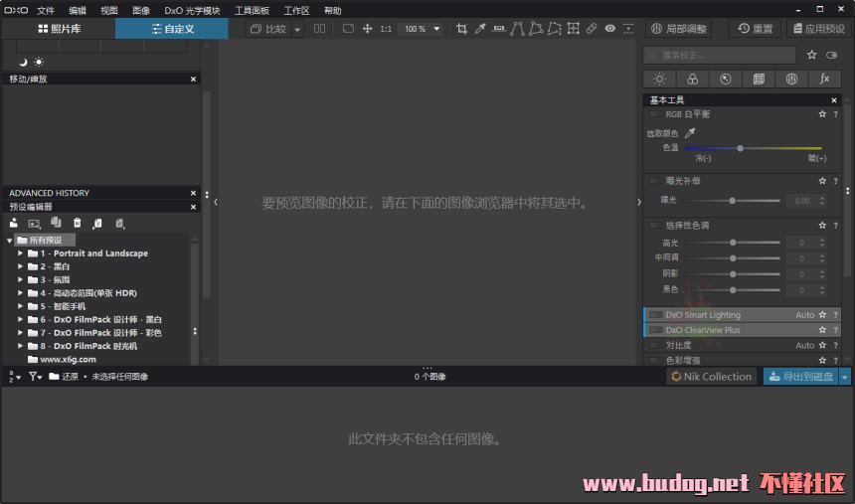The width and height of the screenshot is (855, 504).
Task: Enable DxO Smart Lighting
Action: pos(656,315)
